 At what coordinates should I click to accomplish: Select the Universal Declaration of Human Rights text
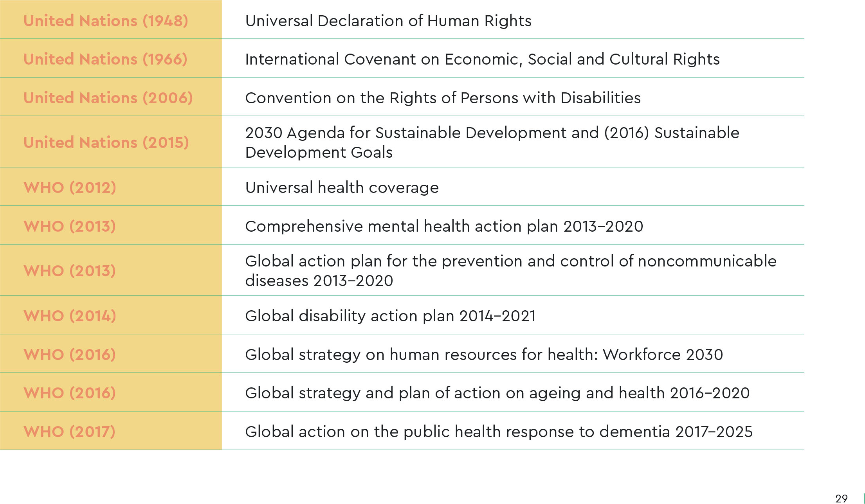coord(388,21)
